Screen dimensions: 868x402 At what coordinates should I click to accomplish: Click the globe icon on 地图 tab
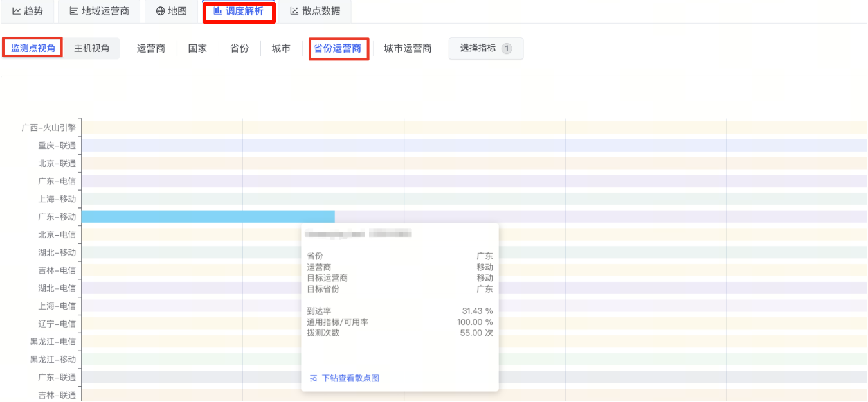(160, 11)
